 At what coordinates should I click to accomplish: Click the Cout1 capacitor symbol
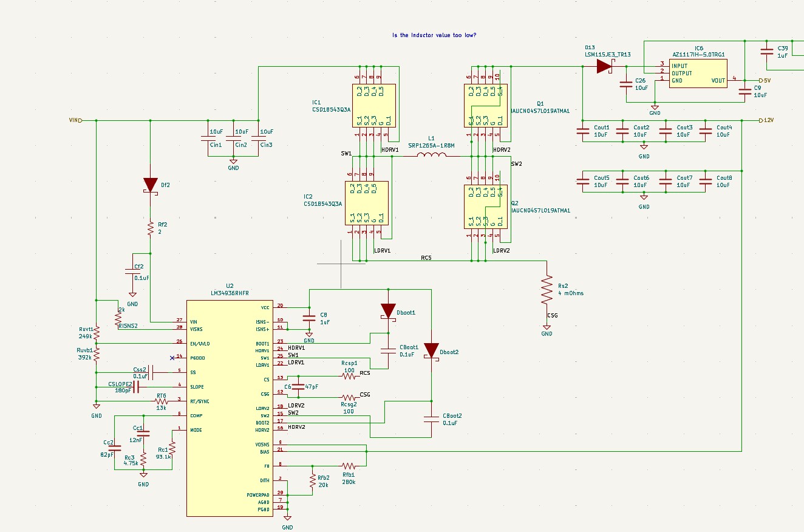click(x=583, y=131)
